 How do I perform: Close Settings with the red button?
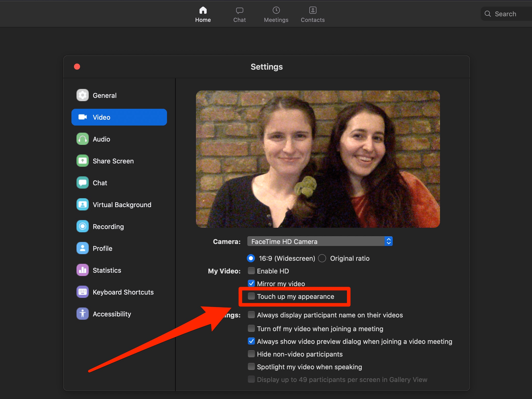point(77,67)
